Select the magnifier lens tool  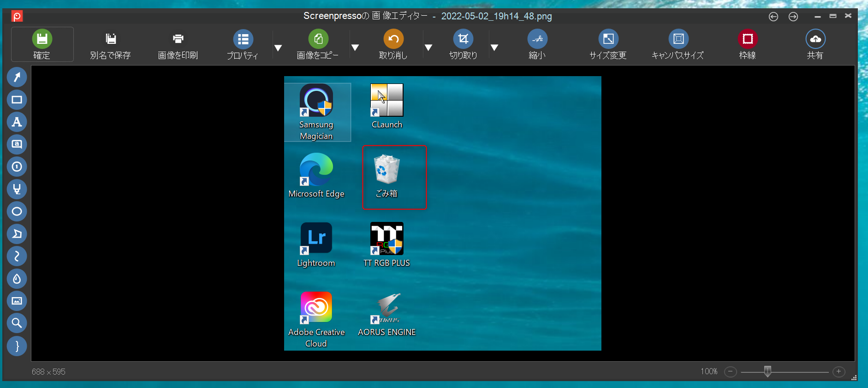(x=17, y=323)
